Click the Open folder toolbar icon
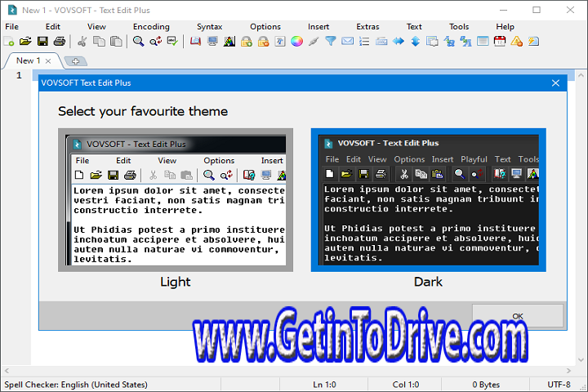Screen dimensions: 588x392 point(25,42)
